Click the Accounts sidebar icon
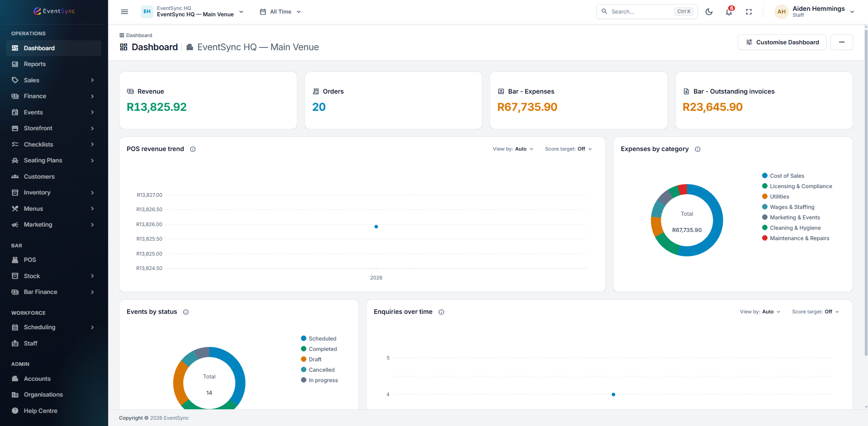Viewport: 868px width, 426px height. click(x=15, y=379)
